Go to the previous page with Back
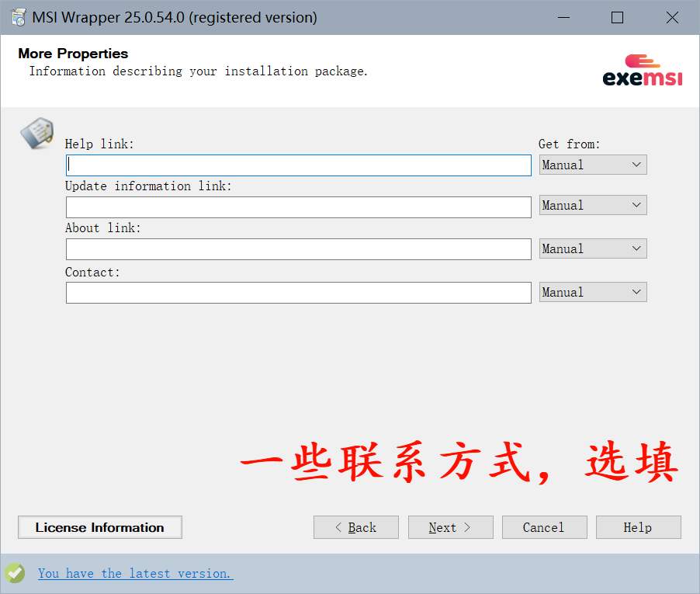The image size is (700, 594). [x=355, y=527]
